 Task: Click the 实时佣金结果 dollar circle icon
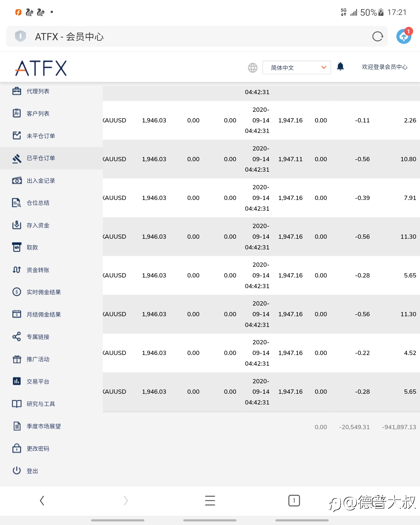tap(17, 292)
